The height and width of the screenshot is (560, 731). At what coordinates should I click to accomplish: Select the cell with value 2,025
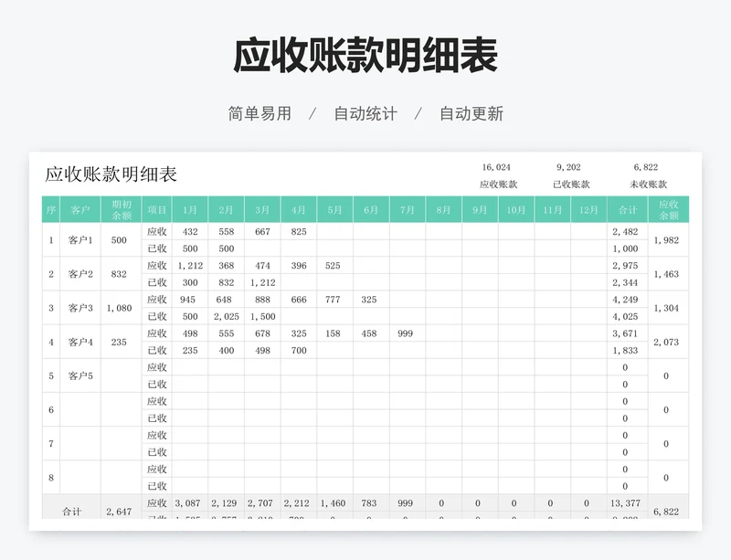click(x=226, y=317)
